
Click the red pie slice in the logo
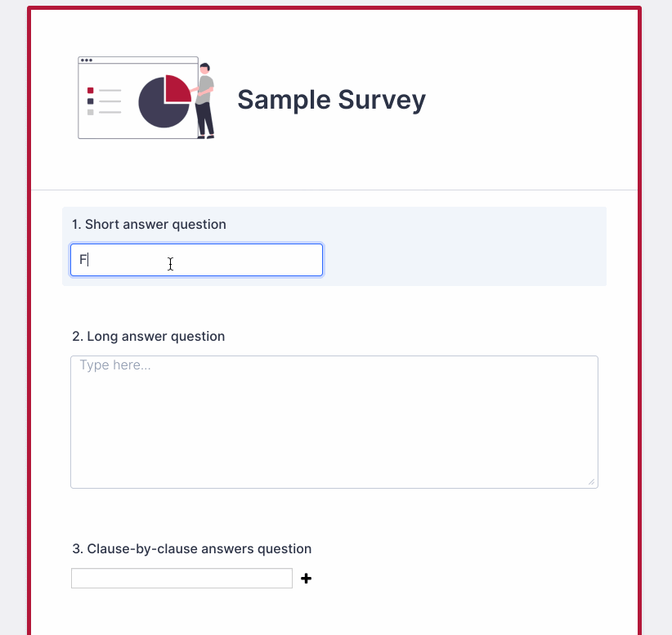coord(178,88)
